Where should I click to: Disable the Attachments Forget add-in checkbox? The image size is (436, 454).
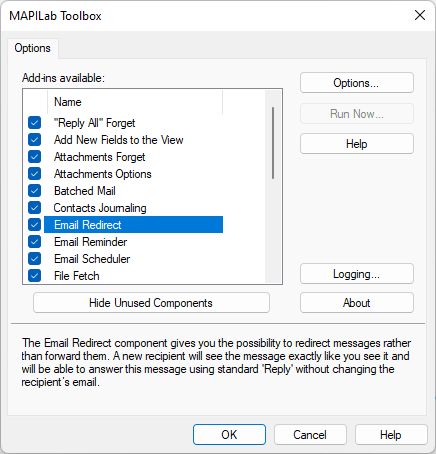(x=34, y=157)
